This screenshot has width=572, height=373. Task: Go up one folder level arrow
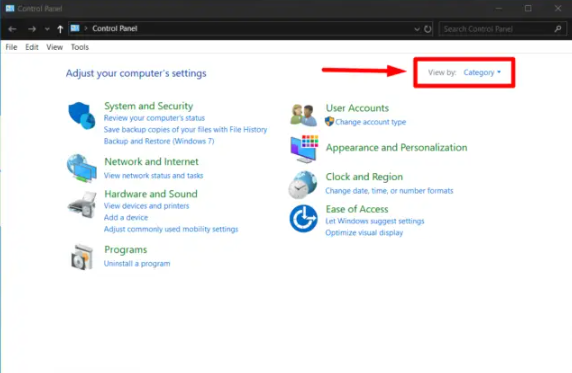click(60, 29)
